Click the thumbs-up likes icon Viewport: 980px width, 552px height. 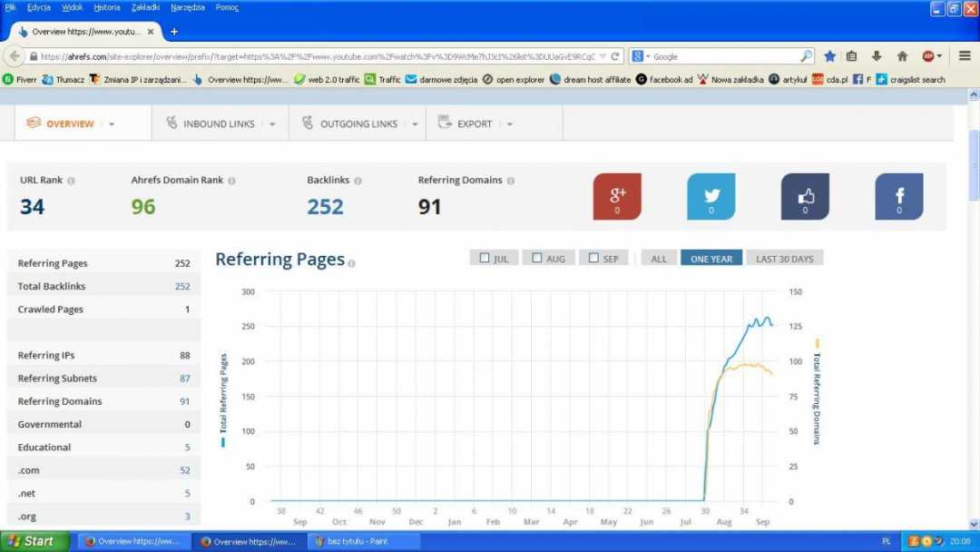(805, 196)
